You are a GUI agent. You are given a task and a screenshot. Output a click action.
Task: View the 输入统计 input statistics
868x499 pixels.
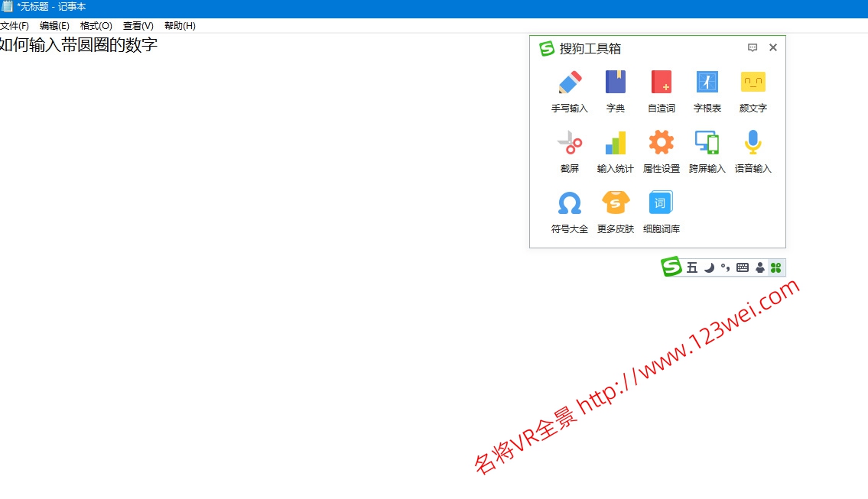click(615, 150)
